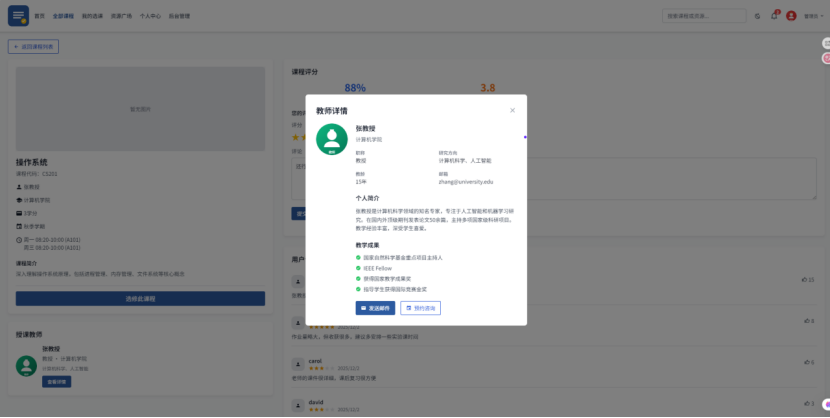Click 张教授's avatar in 授课教师 card
Viewport: 830px width, 418px height.
(x=26, y=366)
